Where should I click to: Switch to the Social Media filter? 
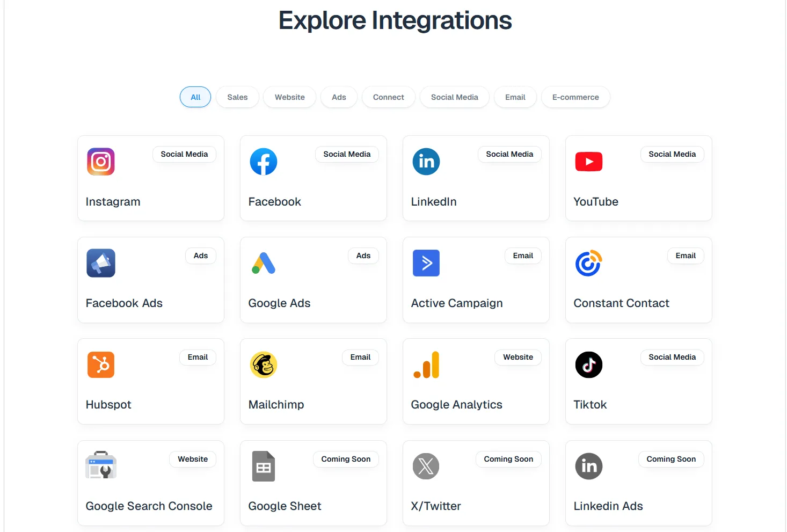(454, 97)
